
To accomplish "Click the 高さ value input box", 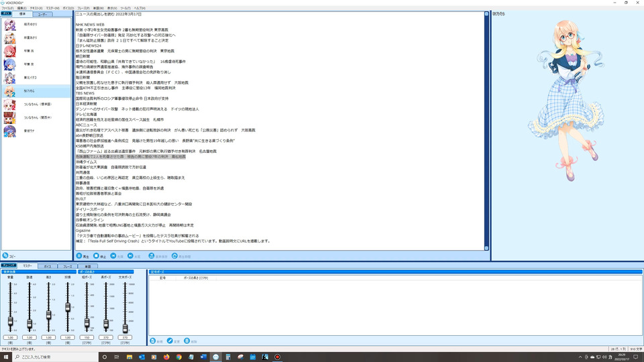I will (x=48, y=337).
